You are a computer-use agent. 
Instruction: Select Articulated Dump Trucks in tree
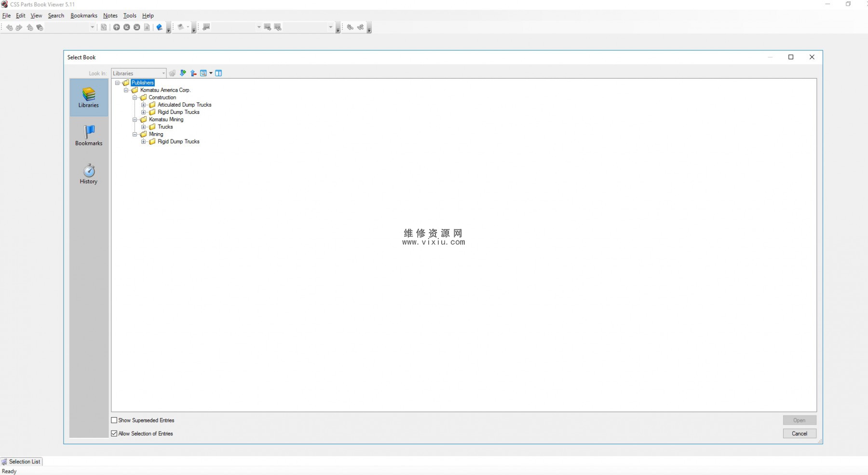pos(185,105)
